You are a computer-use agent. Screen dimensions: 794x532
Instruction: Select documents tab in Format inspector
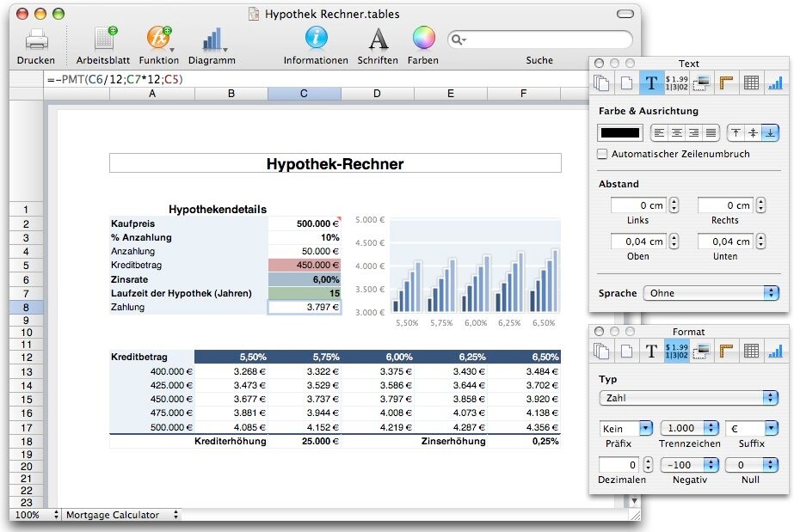click(x=601, y=351)
